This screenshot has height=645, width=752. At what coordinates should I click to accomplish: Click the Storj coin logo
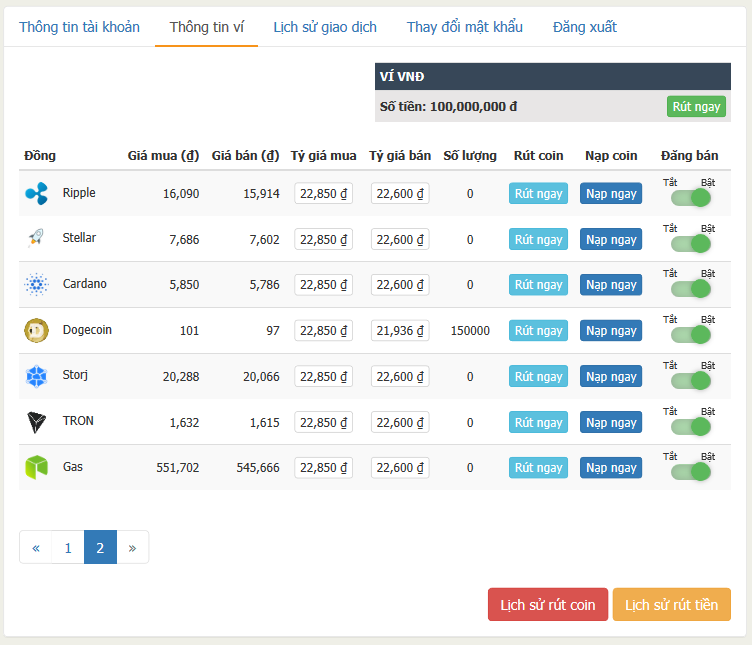pyautogui.click(x=36, y=376)
